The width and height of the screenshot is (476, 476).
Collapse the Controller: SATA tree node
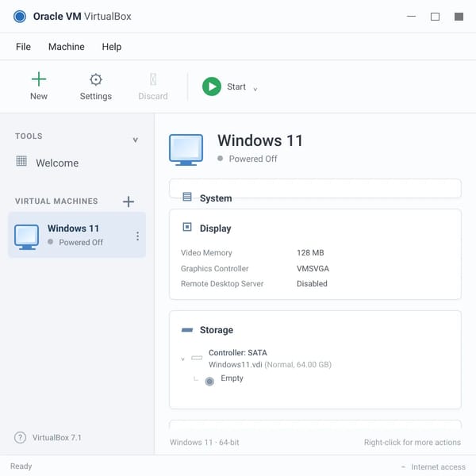182,359
